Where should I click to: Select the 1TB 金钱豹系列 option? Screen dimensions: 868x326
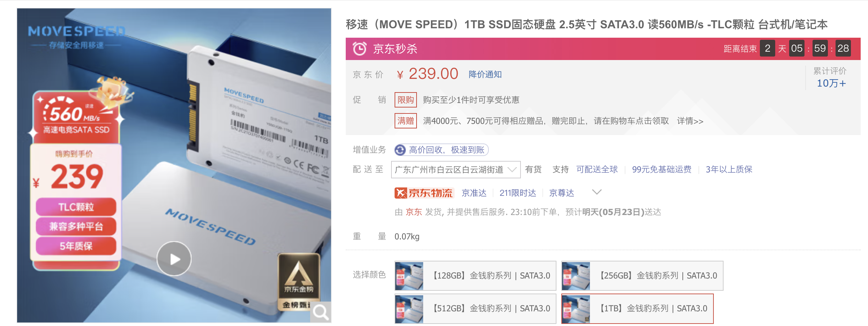(x=637, y=309)
